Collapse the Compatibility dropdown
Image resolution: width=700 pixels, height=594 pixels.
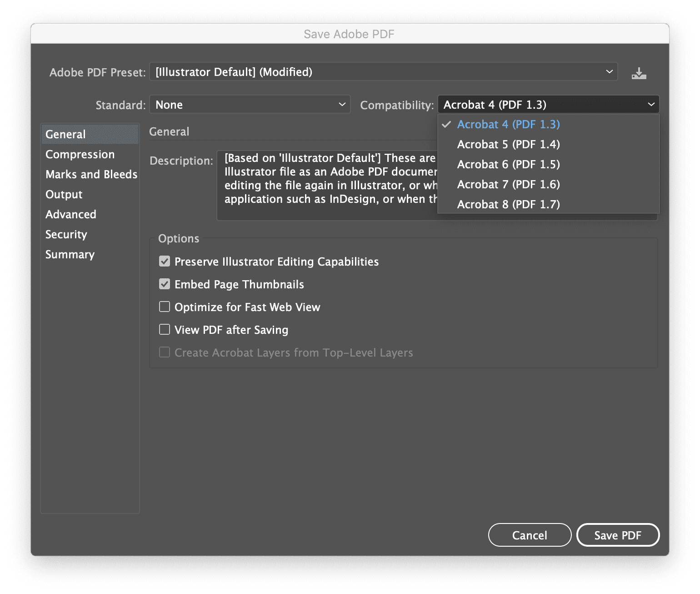point(548,105)
